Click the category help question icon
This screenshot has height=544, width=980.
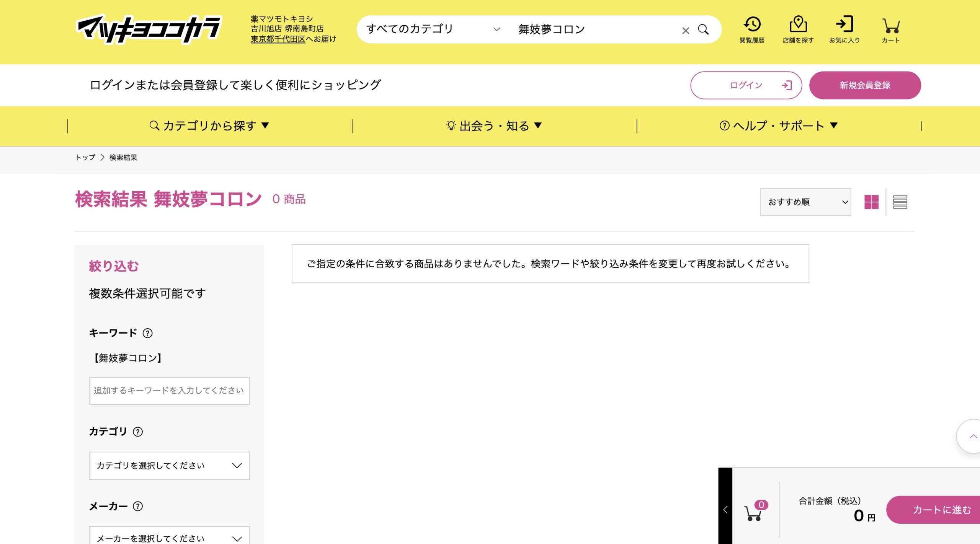point(138,432)
